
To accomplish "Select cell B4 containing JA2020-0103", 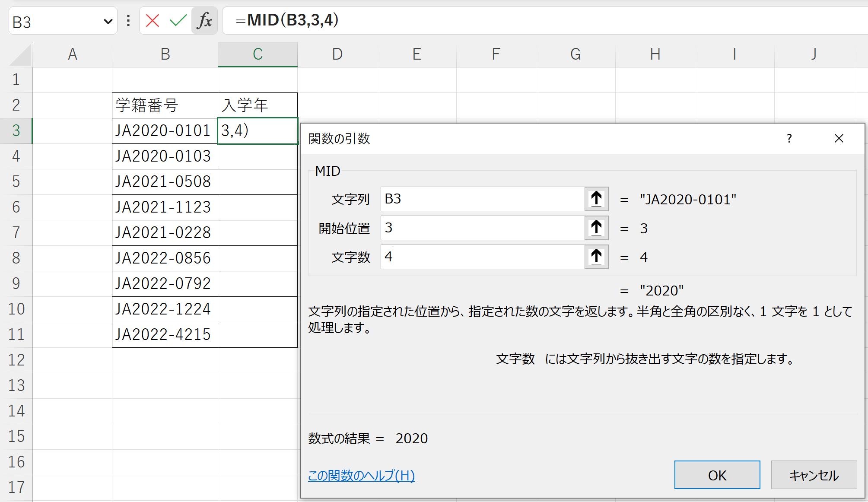I will [x=164, y=156].
